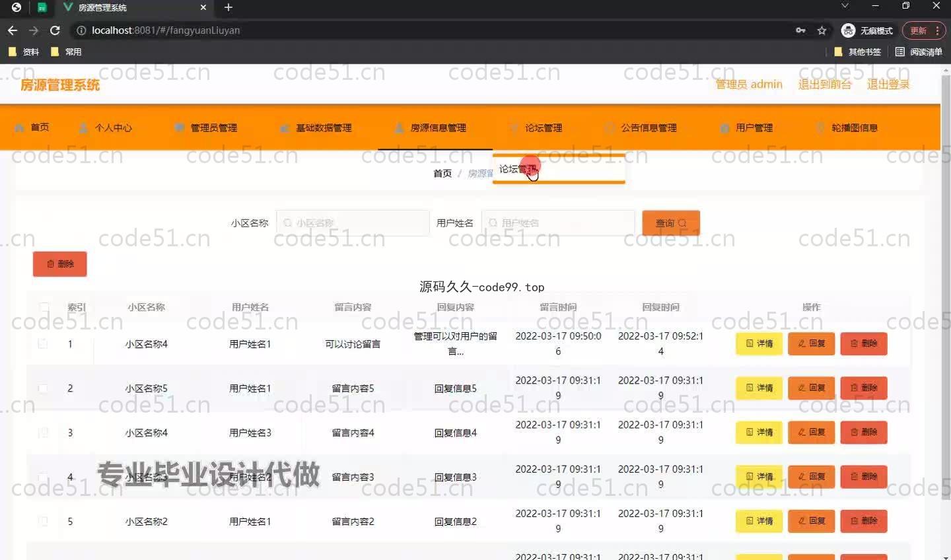
Task: Select 论坛管理 in the open dropdown submenu
Action: [x=518, y=169]
